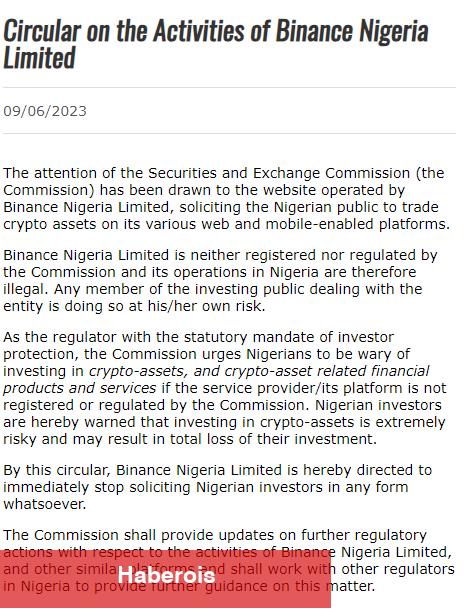Click the paragraph starting "By this circular"
The width and height of the screenshot is (473, 609).
[x=217, y=487]
